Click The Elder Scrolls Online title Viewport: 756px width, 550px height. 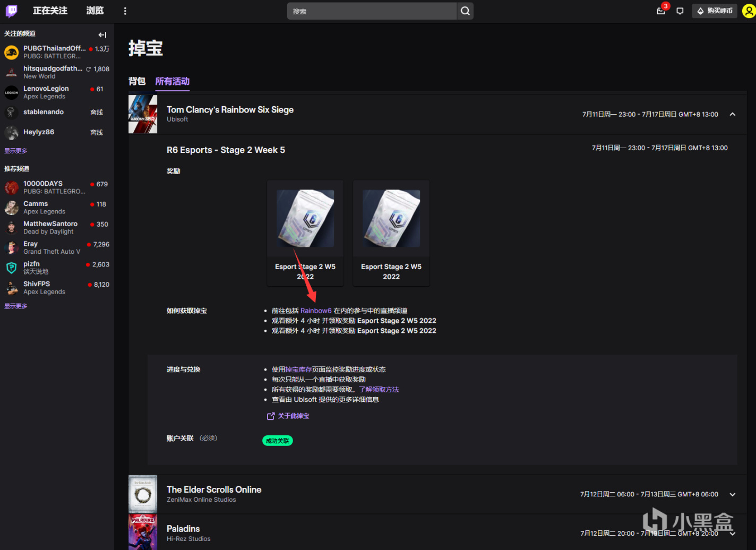214,489
